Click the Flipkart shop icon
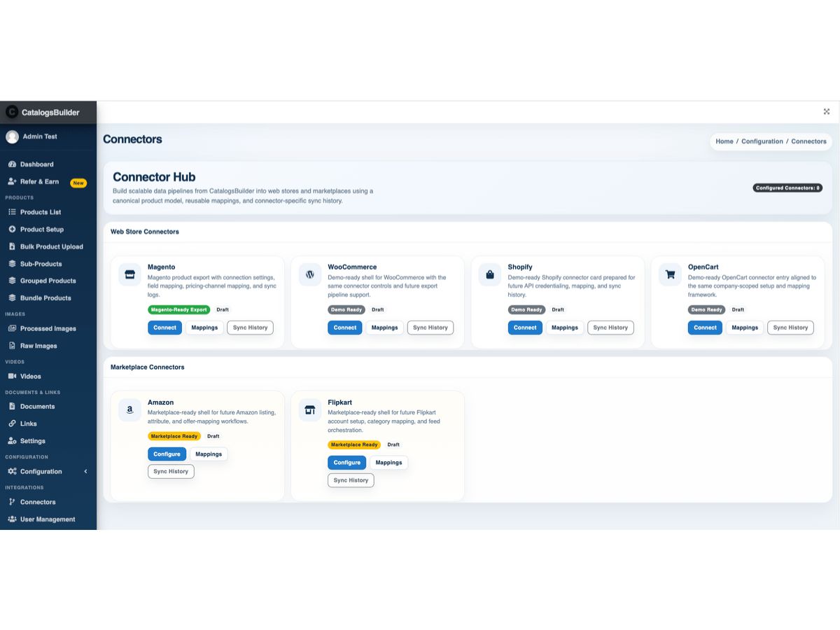 point(310,410)
